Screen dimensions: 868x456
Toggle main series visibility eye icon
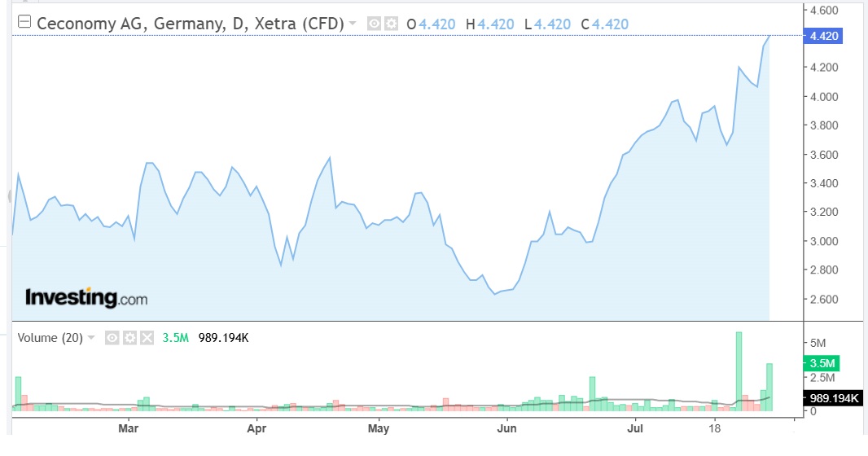pos(375,24)
